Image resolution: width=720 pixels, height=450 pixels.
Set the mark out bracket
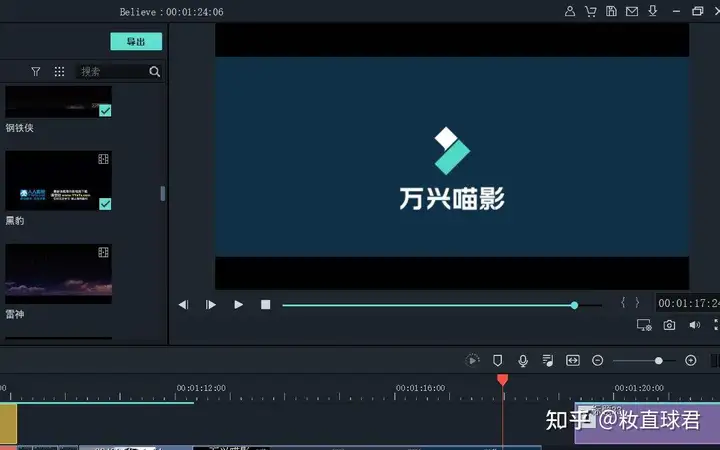coord(637,302)
